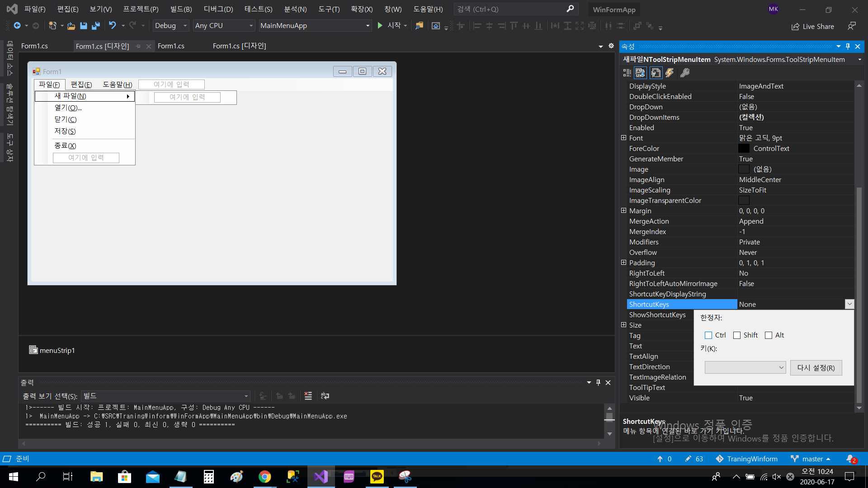
Task: Check the Alt modifier checkbox
Action: coord(769,335)
